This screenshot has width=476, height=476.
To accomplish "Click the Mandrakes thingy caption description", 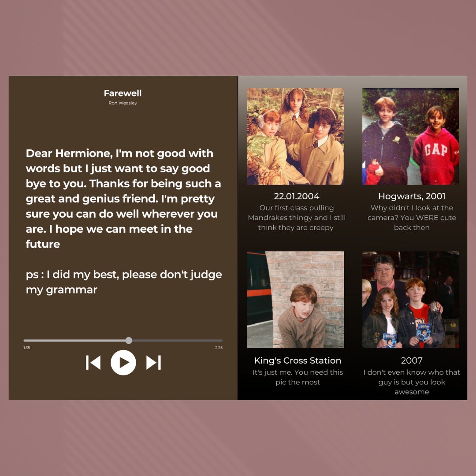I will click(x=297, y=218).
